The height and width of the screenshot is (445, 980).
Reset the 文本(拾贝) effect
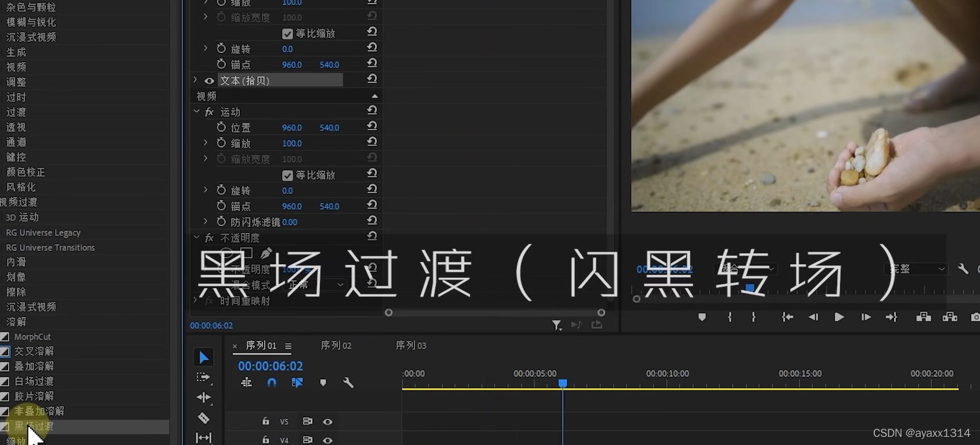coord(372,78)
